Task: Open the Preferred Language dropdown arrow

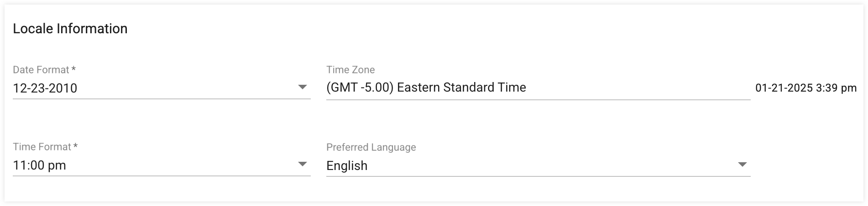Action: tap(742, 165)
